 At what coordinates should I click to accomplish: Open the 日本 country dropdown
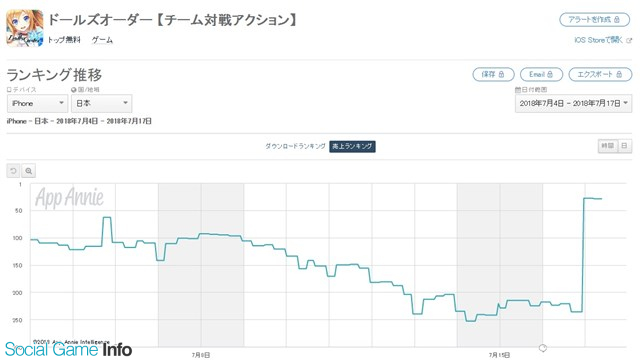click(101, 104)
